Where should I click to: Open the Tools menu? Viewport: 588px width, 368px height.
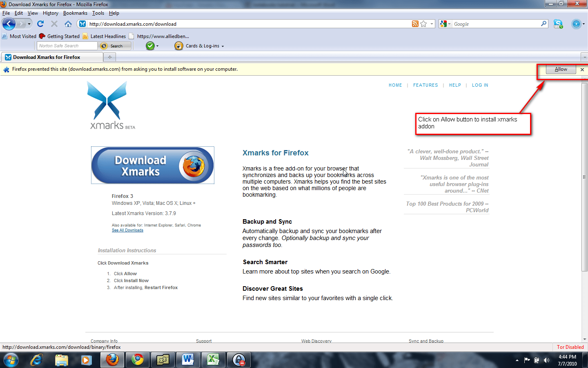point(98,13)
